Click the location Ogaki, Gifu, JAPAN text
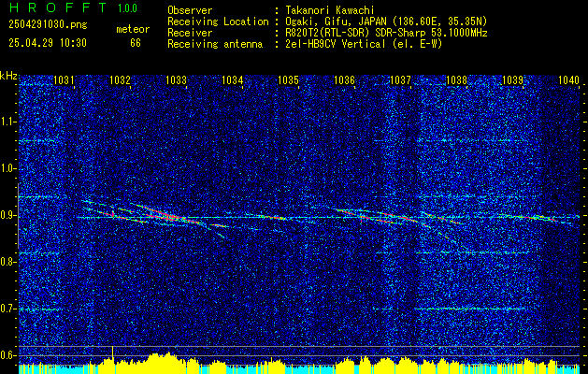This screenshot has height=374, width=588. click(x=386, y=22)
